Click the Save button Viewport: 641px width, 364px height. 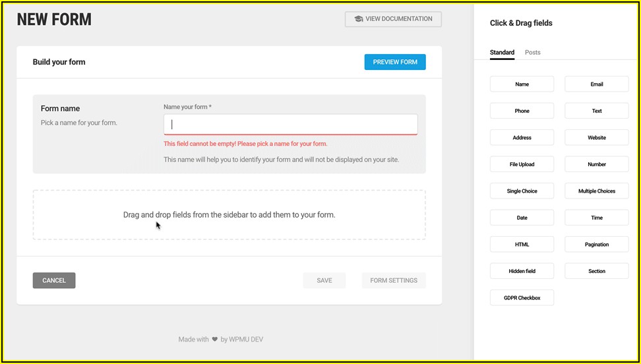click(324, 280)
